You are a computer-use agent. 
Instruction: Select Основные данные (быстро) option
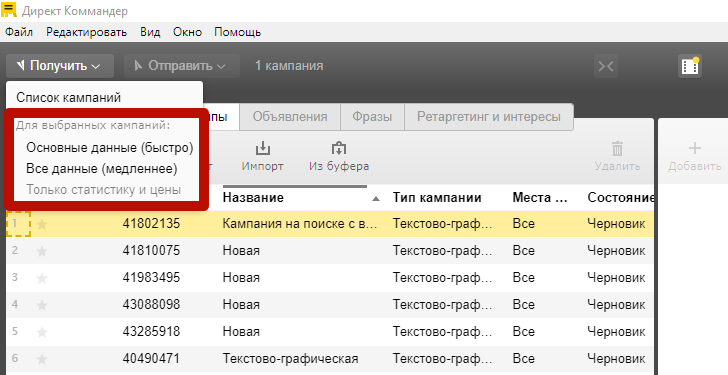pyautogui.click(x=110, y=148)
